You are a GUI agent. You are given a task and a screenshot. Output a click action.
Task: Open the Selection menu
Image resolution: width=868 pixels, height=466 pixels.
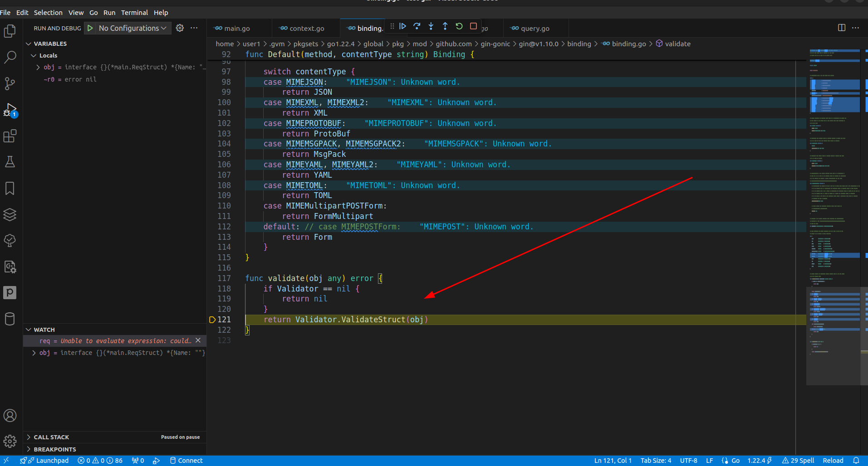tap(48, 13)
